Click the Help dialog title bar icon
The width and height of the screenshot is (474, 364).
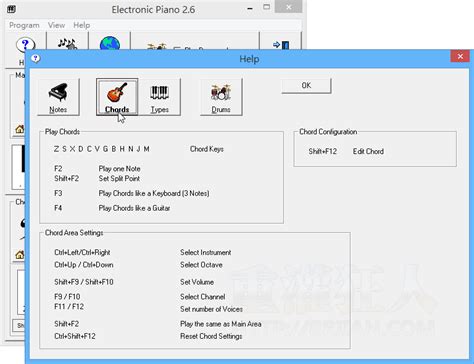[35, 59]
